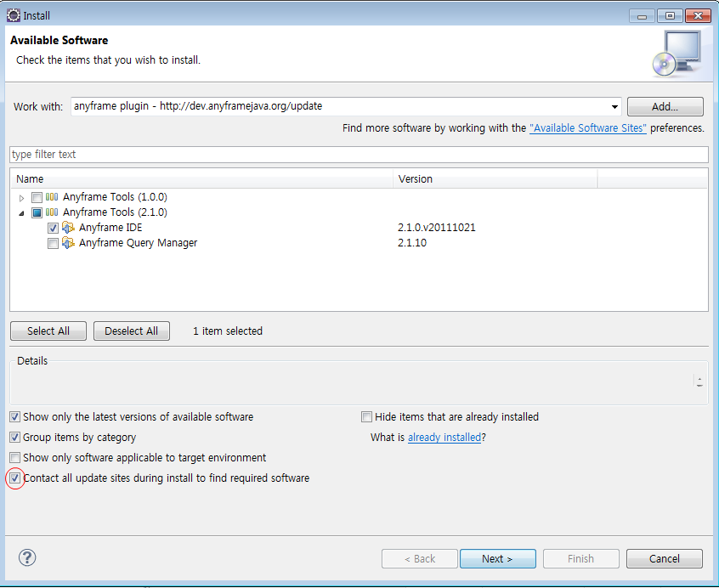Viewport: 719px width, 588px height.
Task: Click the Anyframe Tools (1.0.0) category icon
Action: [53, 197]
